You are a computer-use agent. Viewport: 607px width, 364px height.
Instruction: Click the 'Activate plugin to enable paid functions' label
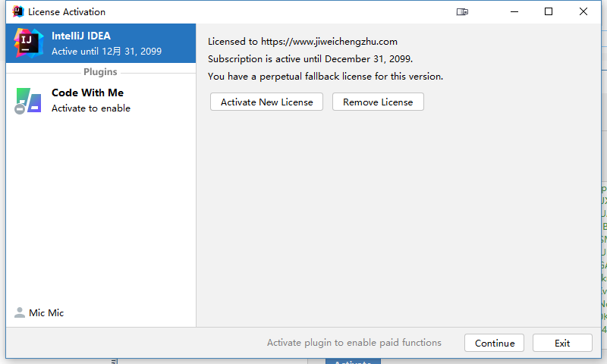coord(354,343)
